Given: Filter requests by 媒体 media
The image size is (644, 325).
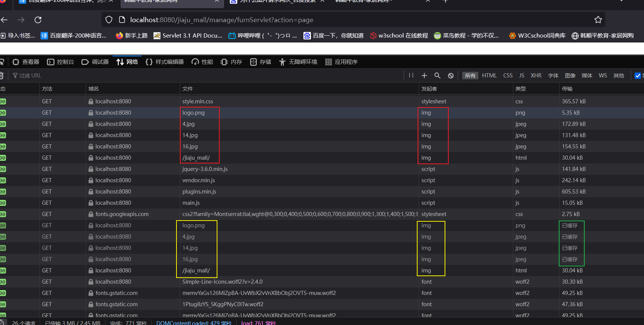Looking at the screenshot, I should click(x=587, y=76).
